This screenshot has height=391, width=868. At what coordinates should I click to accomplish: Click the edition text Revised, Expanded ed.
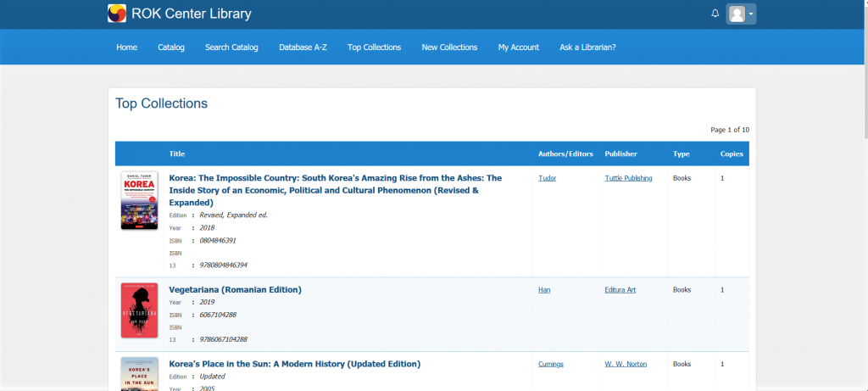click(234, 215)
